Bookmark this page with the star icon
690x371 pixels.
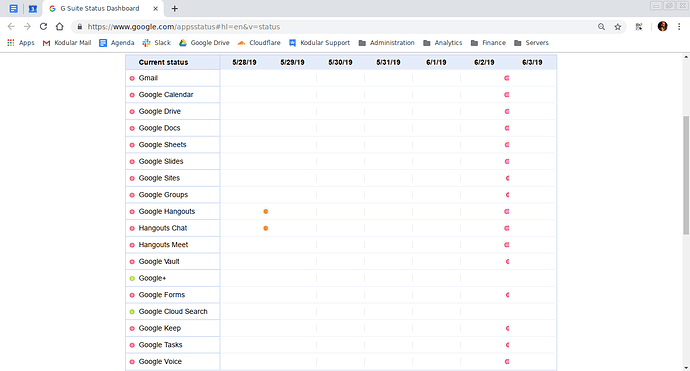point(618,27)
